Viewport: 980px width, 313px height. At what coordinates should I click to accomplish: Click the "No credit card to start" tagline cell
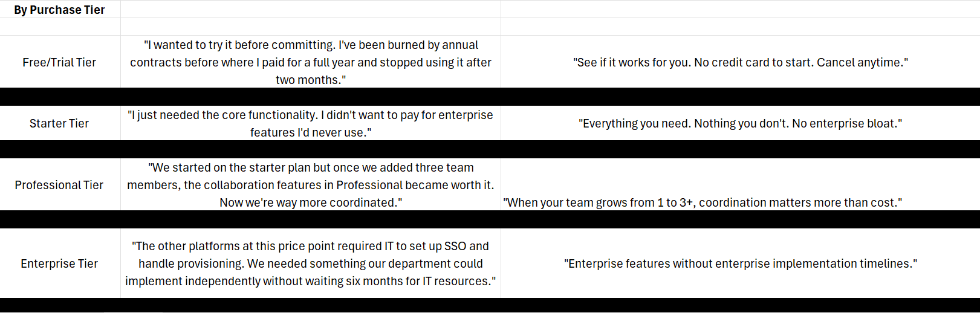[x=740, y=62]
